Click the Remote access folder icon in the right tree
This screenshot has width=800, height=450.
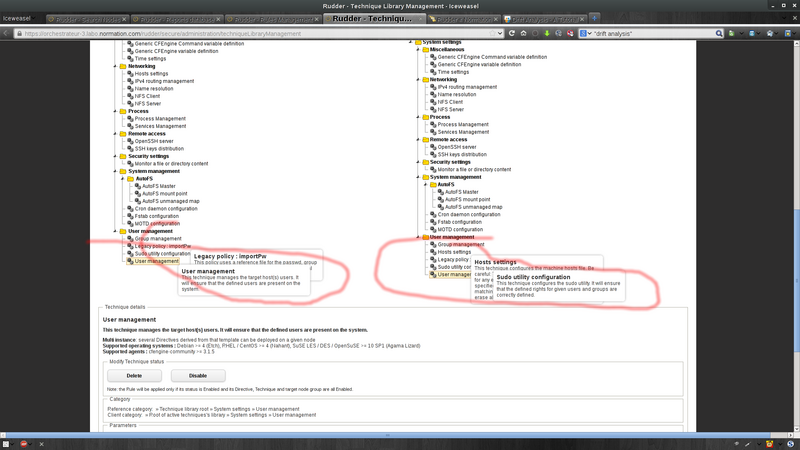[425, 139]
